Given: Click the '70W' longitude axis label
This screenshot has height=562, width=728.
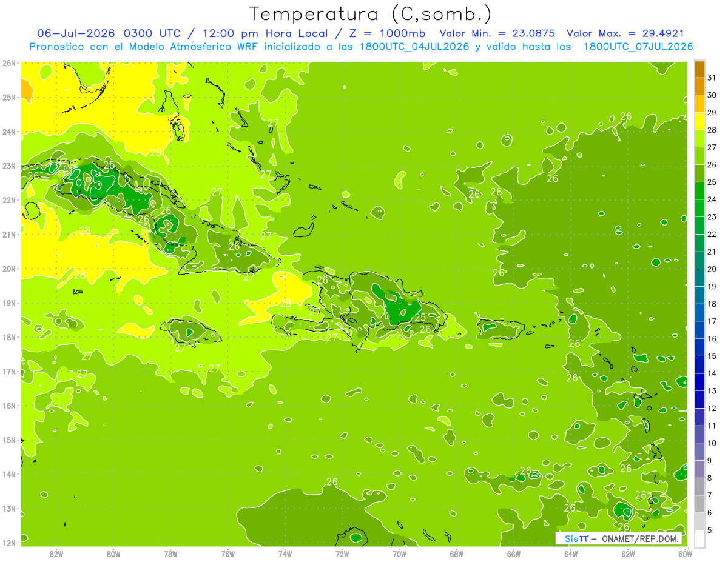Looking at the screenshot, I should (x=399, y=554).
